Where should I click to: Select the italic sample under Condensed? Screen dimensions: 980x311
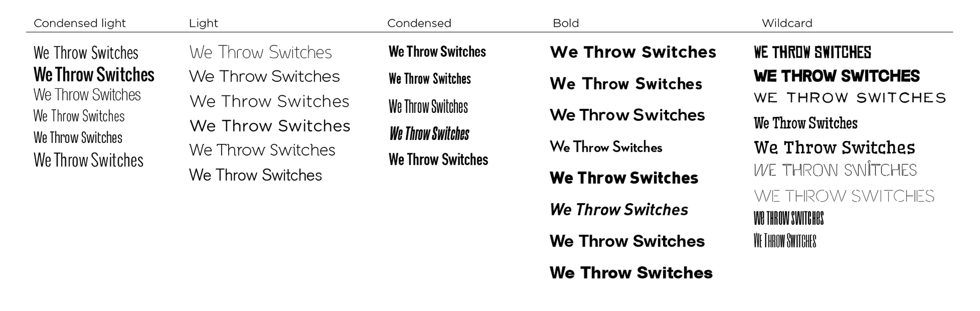[x=429, y=134]
